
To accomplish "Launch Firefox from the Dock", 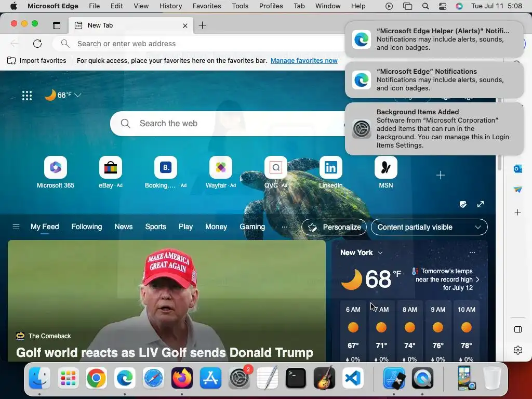I will (182, 378).
